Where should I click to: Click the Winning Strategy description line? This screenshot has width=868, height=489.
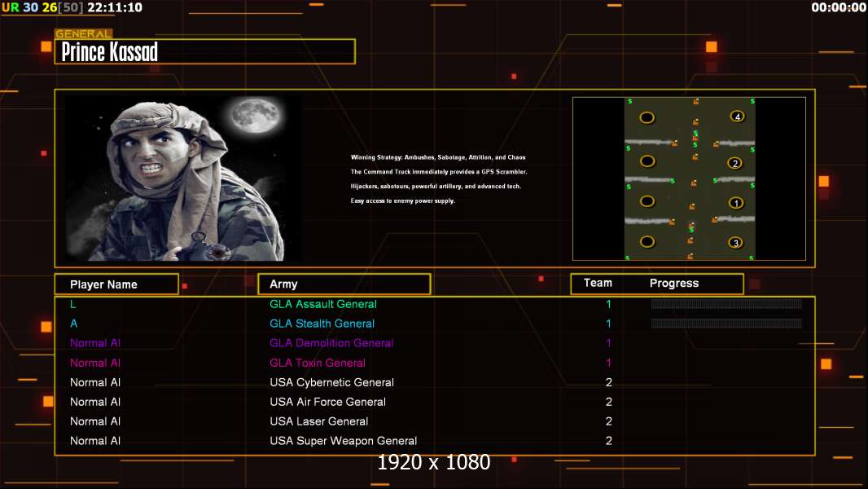(438, 157)
